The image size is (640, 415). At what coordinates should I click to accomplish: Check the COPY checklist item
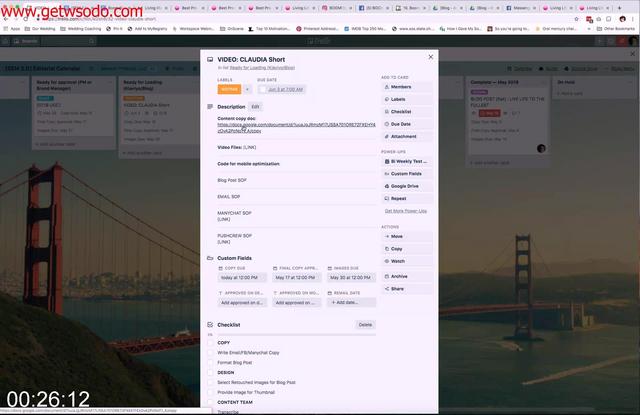tap(210, 343)
